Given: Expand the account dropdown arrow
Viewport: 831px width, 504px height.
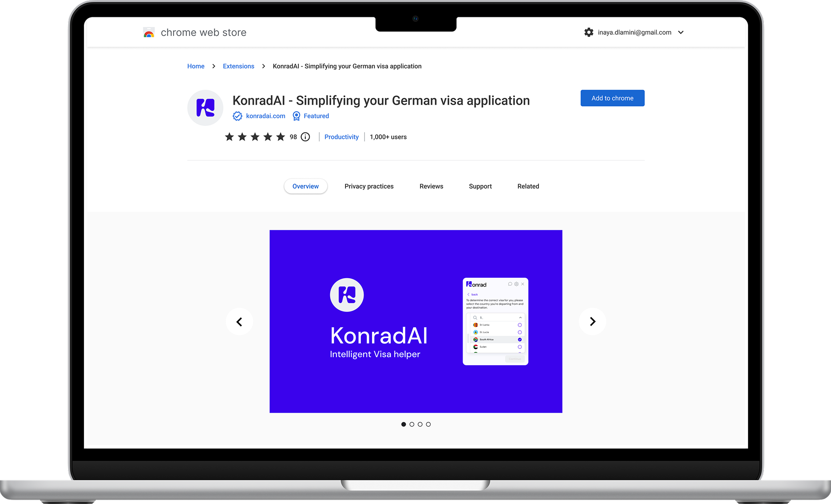Looking at the screenshot, I should click(x=681, y=32).
